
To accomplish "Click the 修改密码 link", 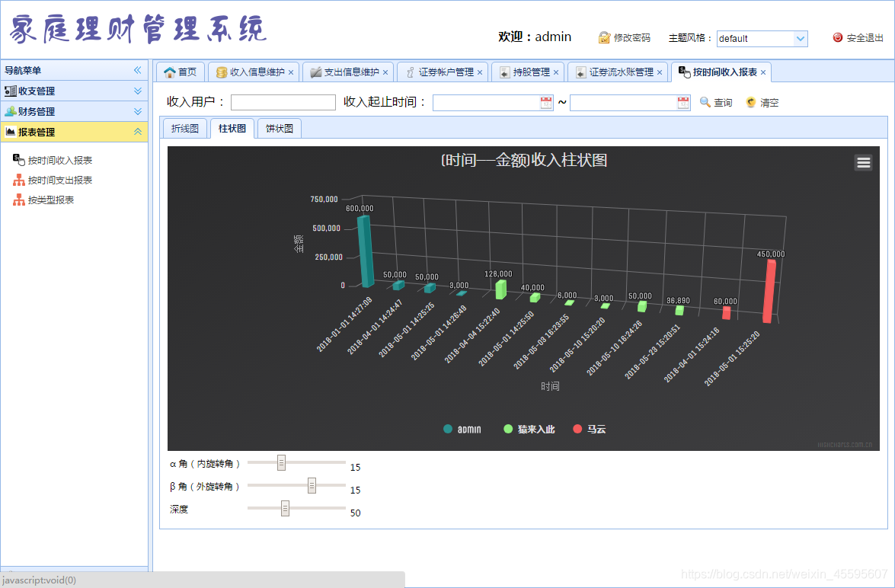I will [625, 37].
